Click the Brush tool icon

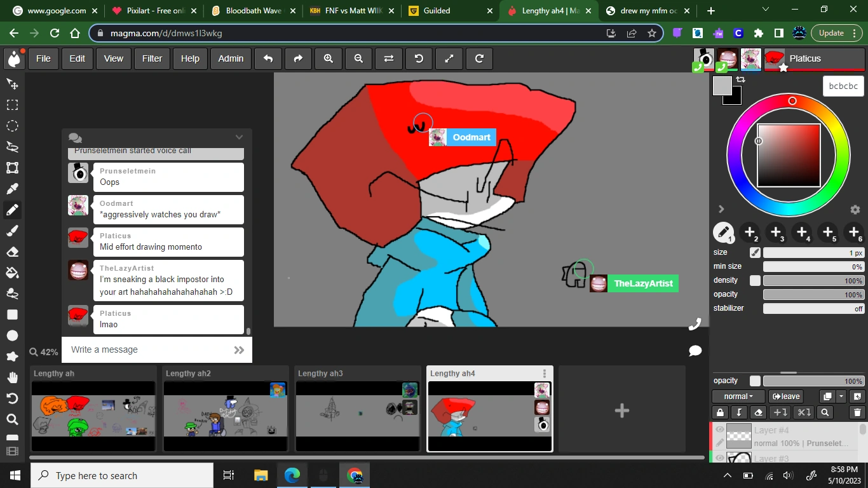coord(12,231)
